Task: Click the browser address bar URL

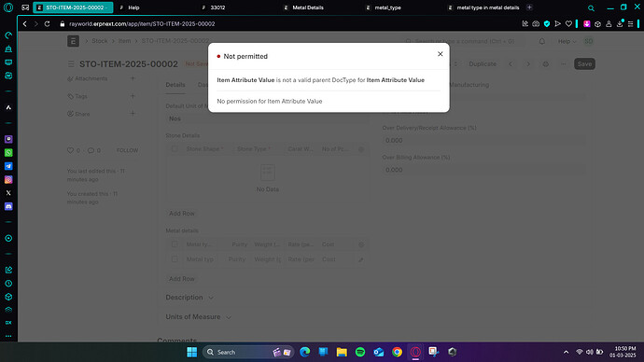Action: [142, 24]
